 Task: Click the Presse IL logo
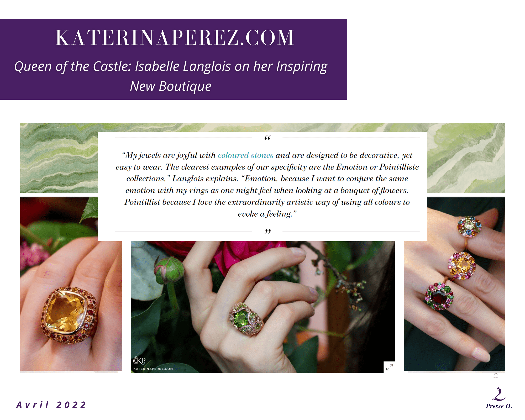point(499,398)
